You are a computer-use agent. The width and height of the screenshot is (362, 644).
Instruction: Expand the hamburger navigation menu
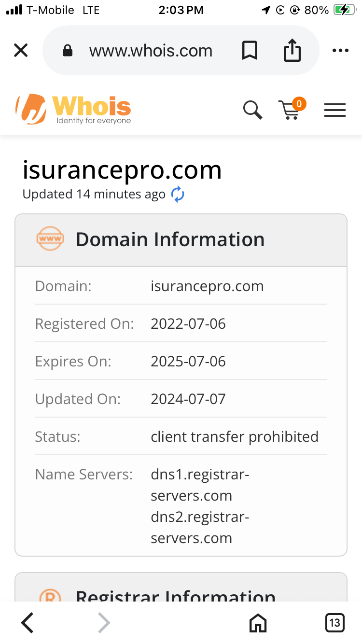335,111
